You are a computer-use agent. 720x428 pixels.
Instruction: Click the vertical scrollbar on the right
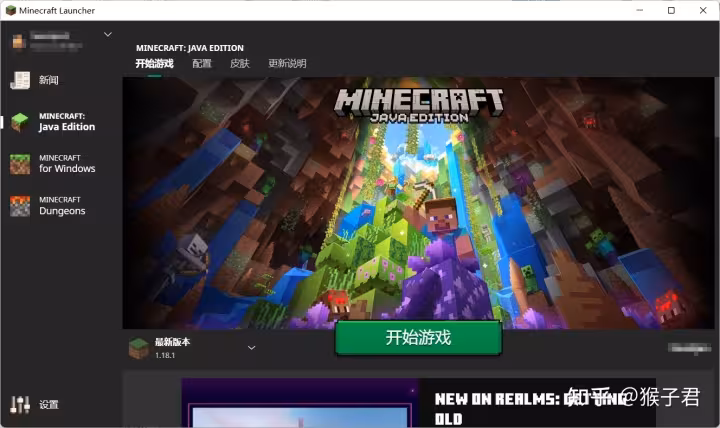pyautogui.click(x=717, y=107)
